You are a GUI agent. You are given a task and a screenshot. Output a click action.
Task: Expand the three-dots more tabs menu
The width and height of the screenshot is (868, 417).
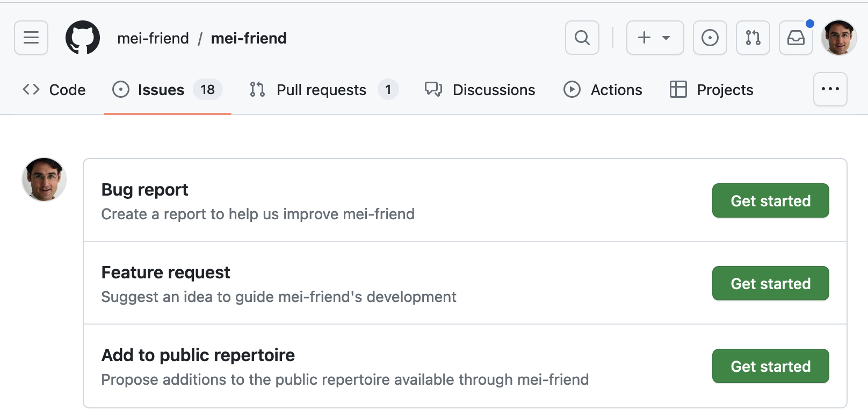pyautogui.click(x=830, y=89)
